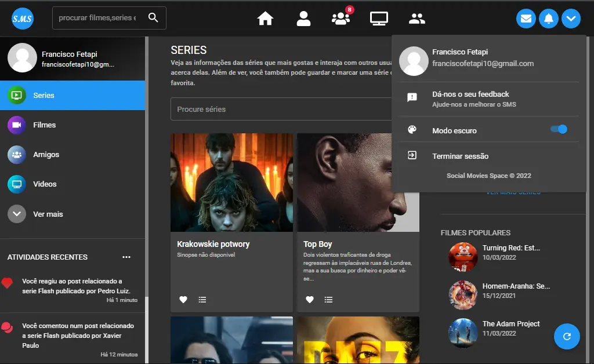This screenshot has height=364, width=594.
Task: Open Dá-nos o seu feedback
Action: pos(488,99)
